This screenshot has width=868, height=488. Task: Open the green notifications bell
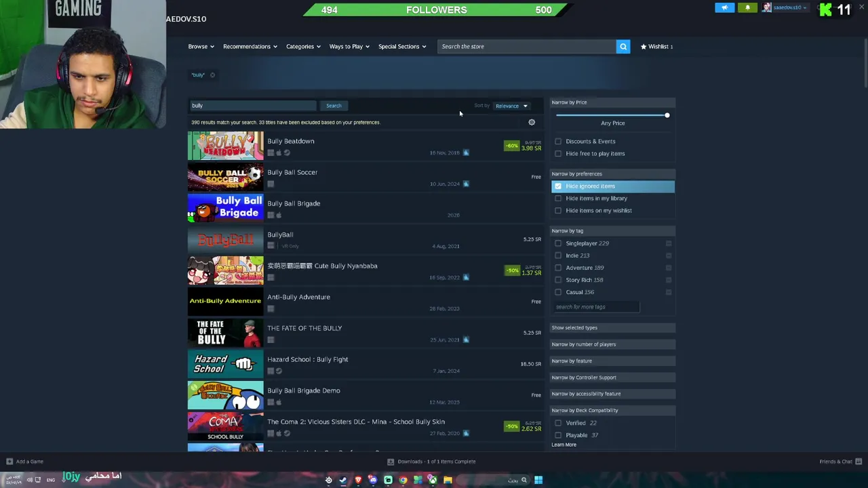pyautogui.click(x=747, y=7)
